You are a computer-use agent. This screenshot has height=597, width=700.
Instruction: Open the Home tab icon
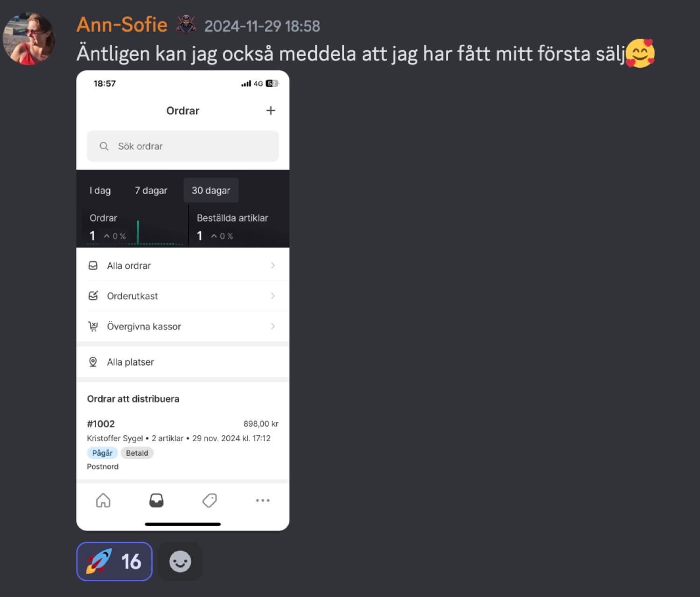point(103,500)
